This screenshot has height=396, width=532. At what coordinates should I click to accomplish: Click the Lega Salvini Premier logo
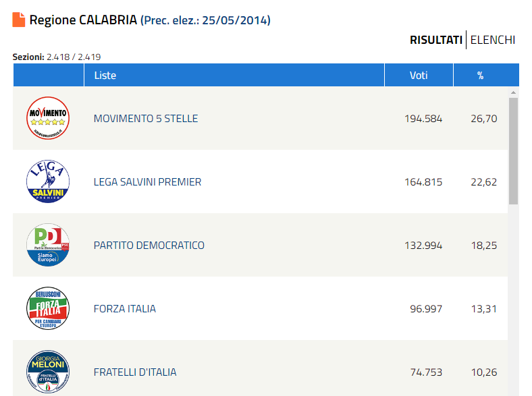tap(48, 181)
